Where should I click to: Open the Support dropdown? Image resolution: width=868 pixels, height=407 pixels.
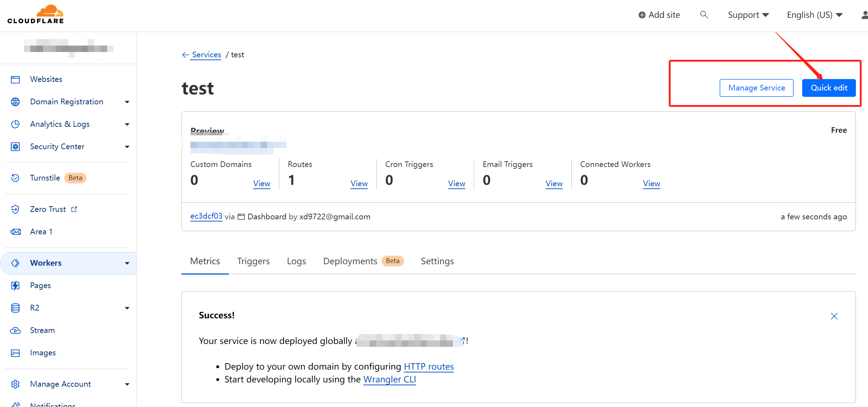(748, 15)
